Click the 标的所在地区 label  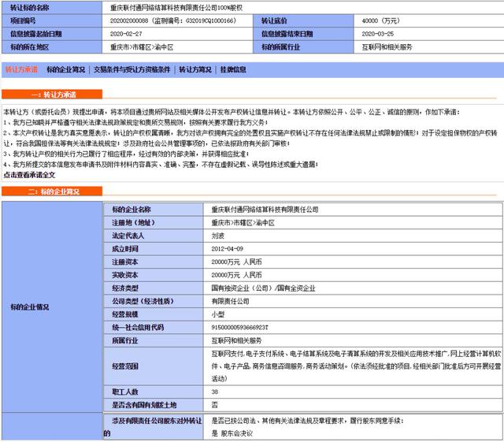tap(30, 47)
